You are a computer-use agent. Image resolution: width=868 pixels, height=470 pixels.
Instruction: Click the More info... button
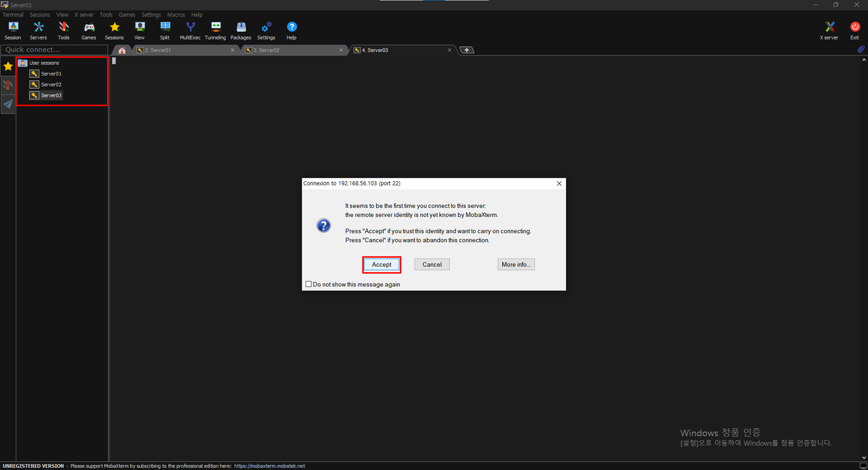[x=516, y=264]
